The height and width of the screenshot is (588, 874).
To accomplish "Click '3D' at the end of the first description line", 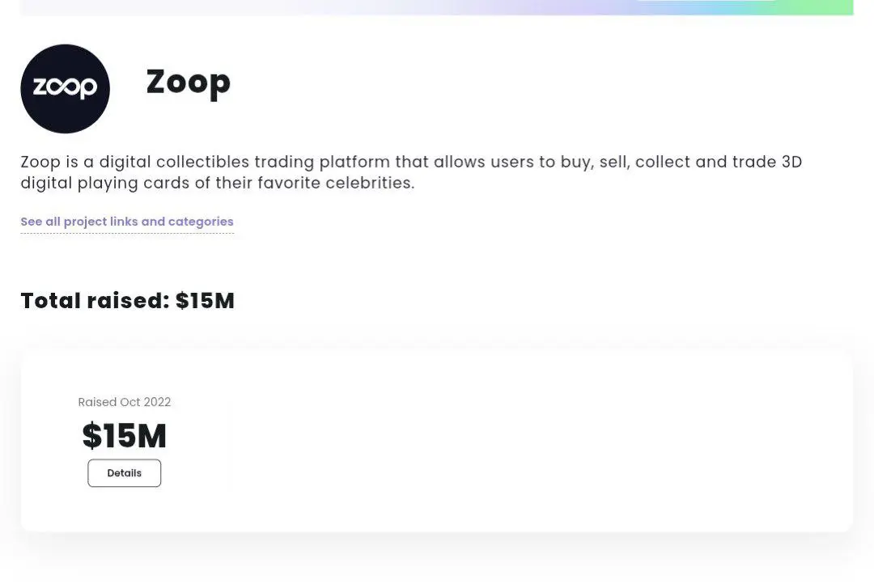I will pos(791,162).
